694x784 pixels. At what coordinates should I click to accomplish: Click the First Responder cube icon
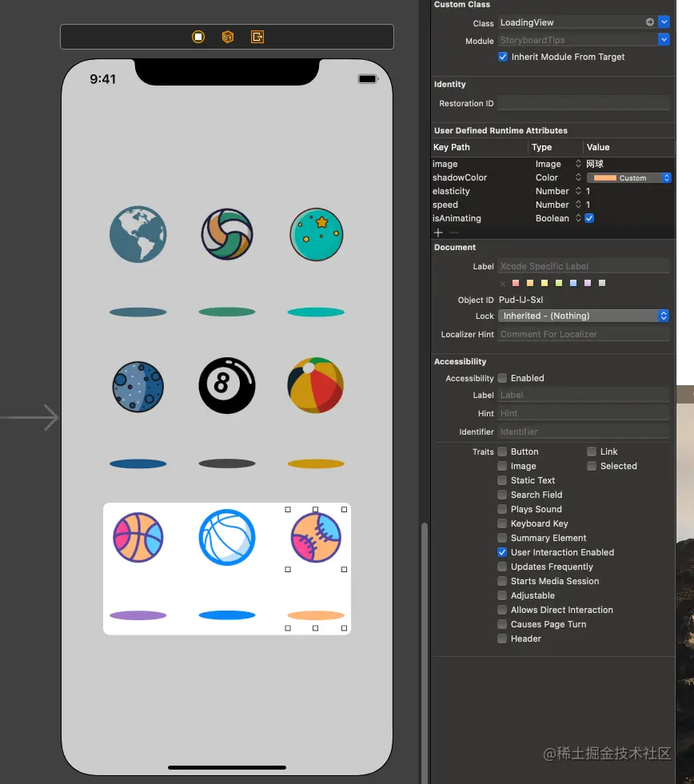tap(228, 37)
